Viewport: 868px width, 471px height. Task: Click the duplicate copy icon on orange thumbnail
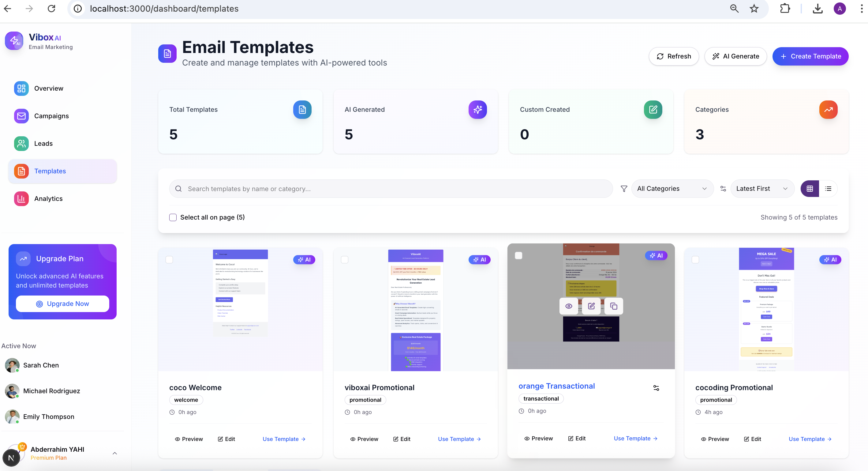click(614, 306)
